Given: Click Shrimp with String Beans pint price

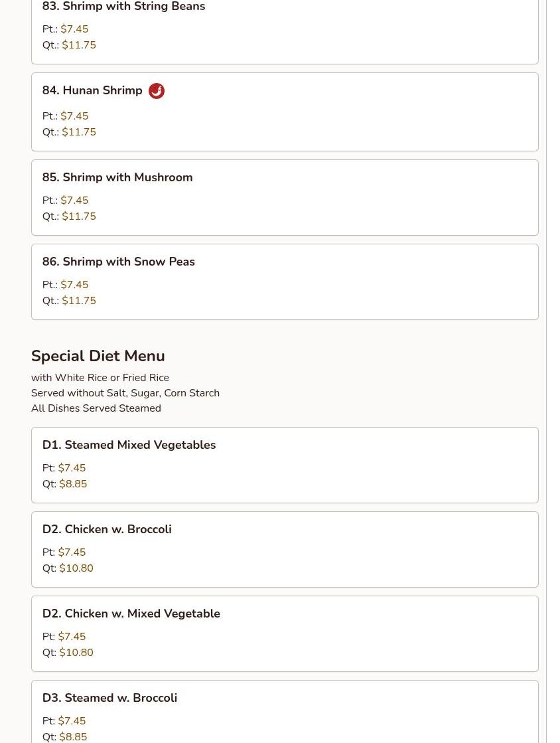Looking at the screenshot, I should click(x=74, y=29).
